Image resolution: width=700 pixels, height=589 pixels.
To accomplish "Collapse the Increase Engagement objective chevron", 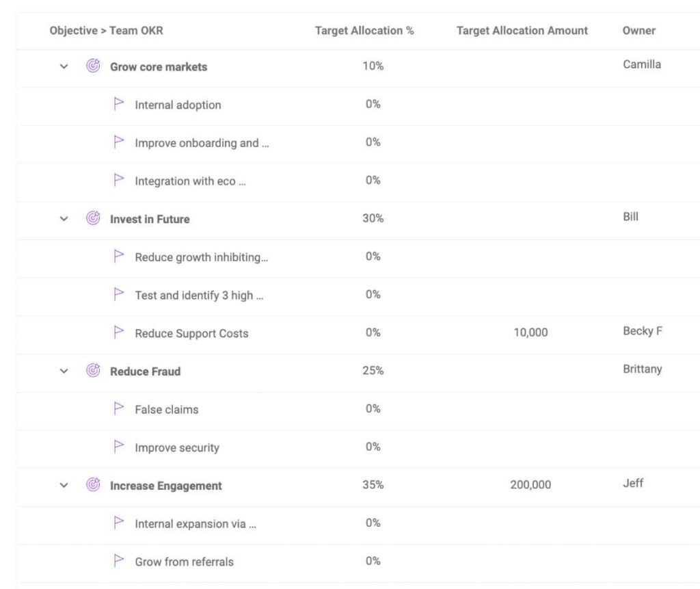I will pos(64,485).
